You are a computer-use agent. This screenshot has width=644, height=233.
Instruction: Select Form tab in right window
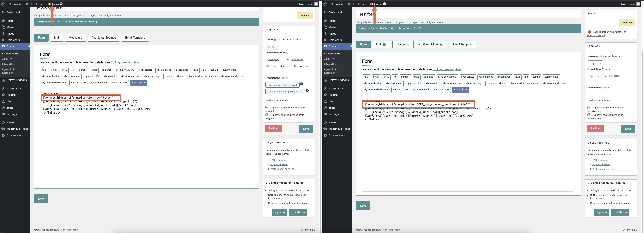[x=363, y=45]
